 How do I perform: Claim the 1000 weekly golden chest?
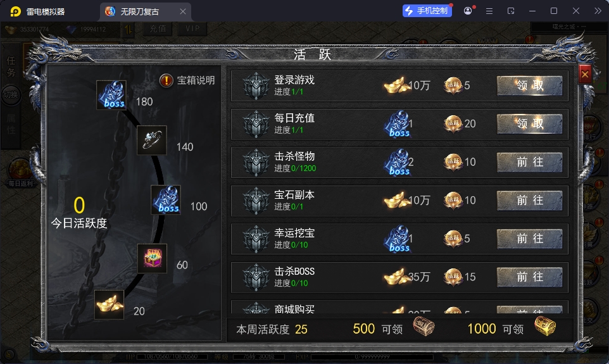(545, 326)
